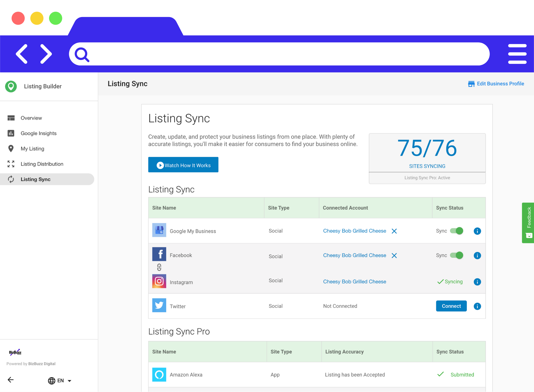Open the hamburger menu in browser bar
This screenshot has width=534, height=392.
point(517,54)
